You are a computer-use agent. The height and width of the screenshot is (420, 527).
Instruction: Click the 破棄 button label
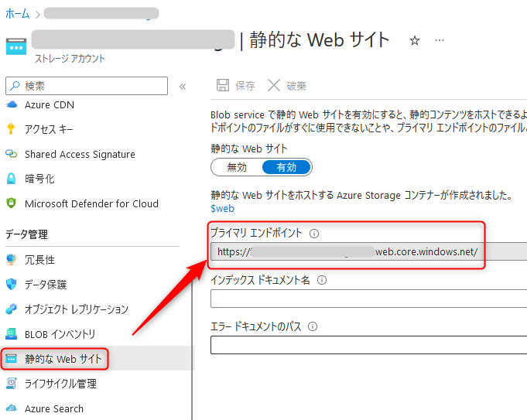coord(296,86)
